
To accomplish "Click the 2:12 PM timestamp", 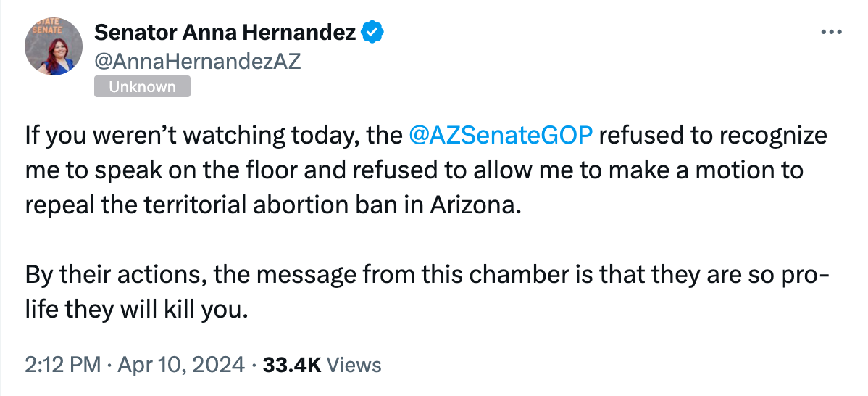I will (62, 365).
